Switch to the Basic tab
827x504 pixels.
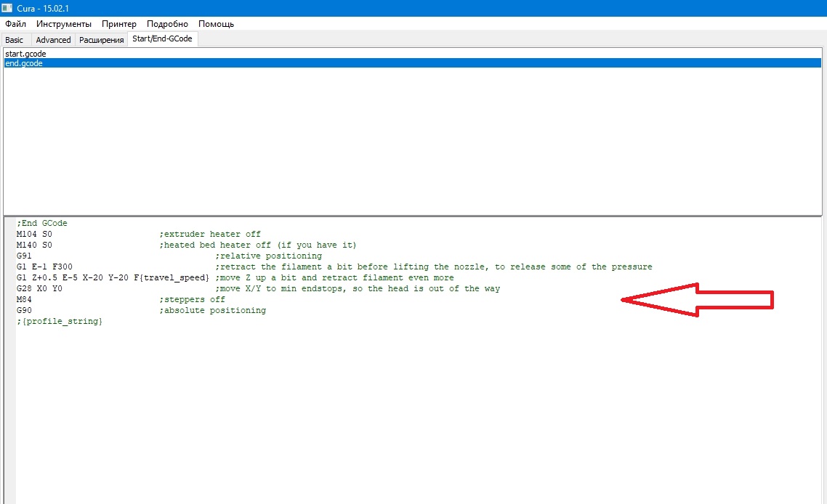point(15,39)
